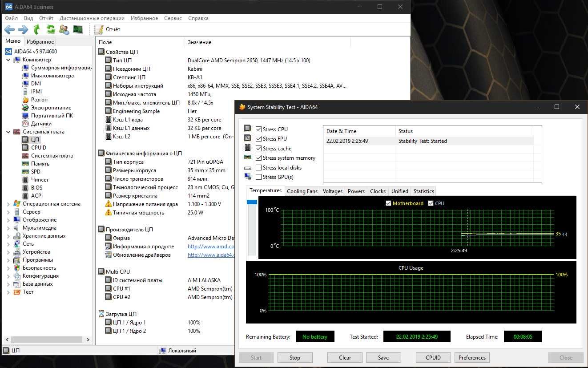This screenshot has height=368, width=588.
Task: Open the Statistics tab
Action: pyautogui.click(x=424, y=191)
